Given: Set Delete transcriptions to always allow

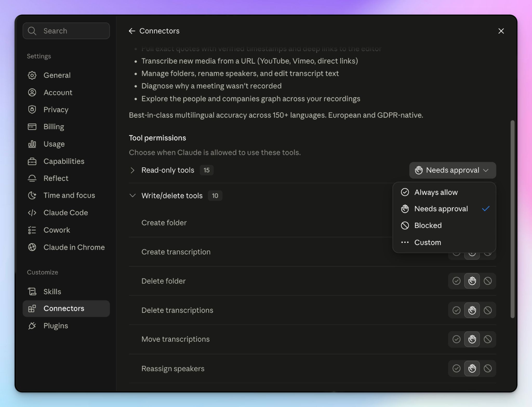Looking at the screenshot, I should tap(456, 310).
